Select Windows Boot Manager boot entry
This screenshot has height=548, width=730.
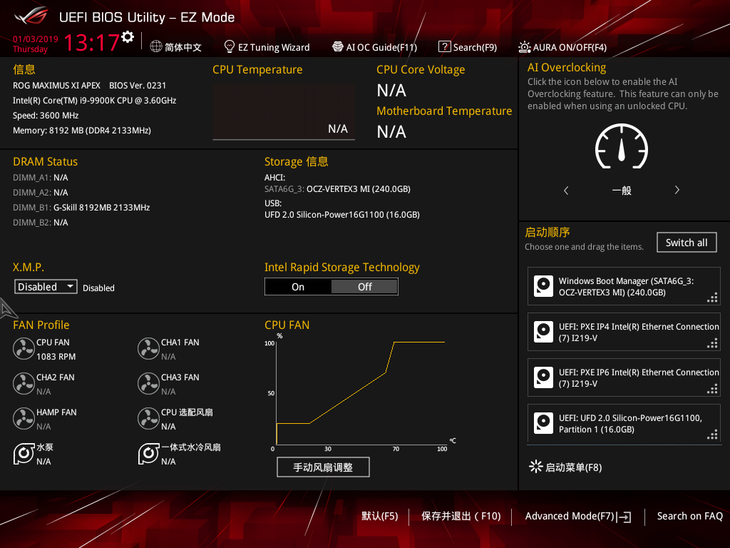(624, 286)
